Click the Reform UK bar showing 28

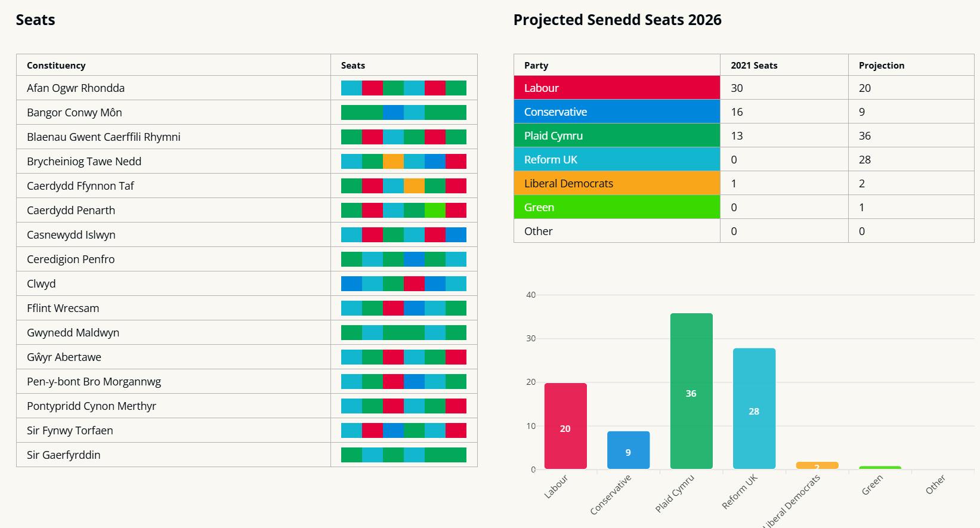point(754,408)
